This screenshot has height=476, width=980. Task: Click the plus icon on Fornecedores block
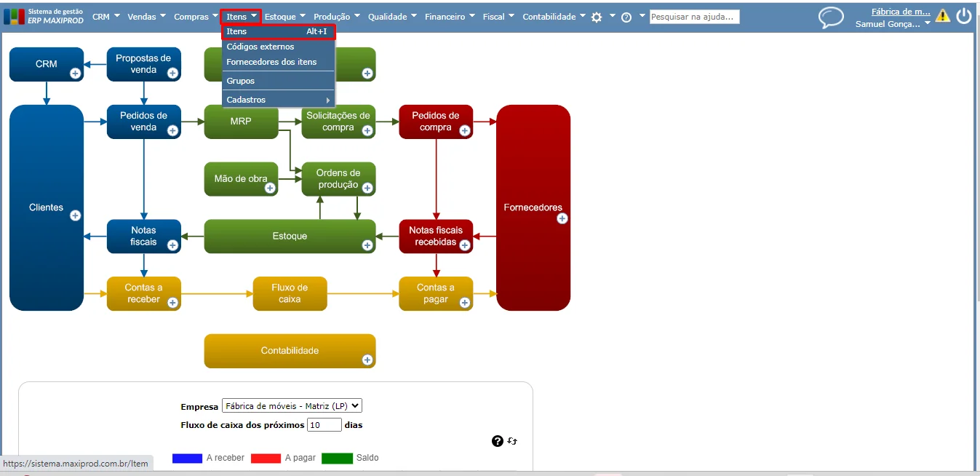tap(562, 218)
